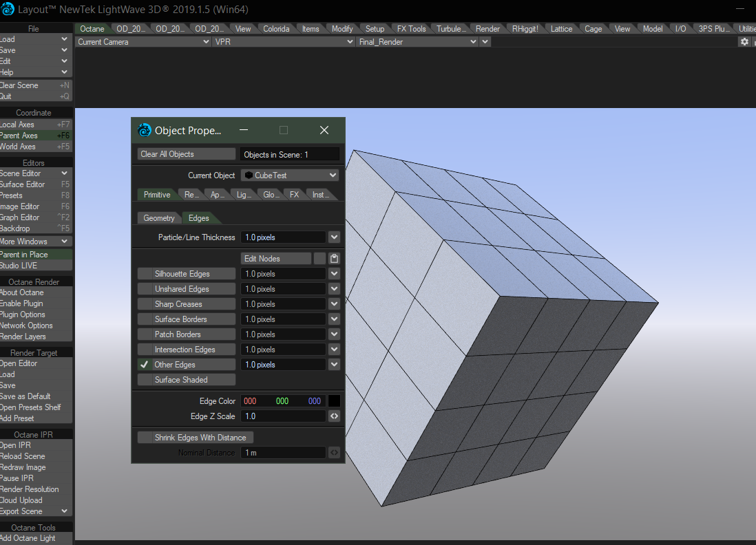Image resolution: width=756 pixels, height=545 pixels.
Task: Enable the Patch Borders checkbox
Action: coord(145,334)
